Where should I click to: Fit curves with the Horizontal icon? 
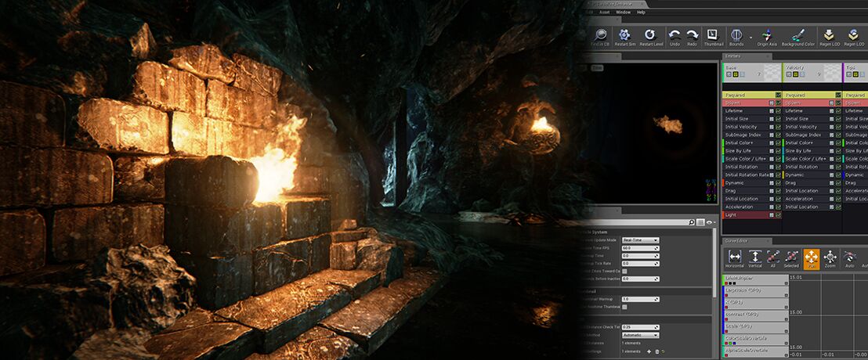point(735,257)
